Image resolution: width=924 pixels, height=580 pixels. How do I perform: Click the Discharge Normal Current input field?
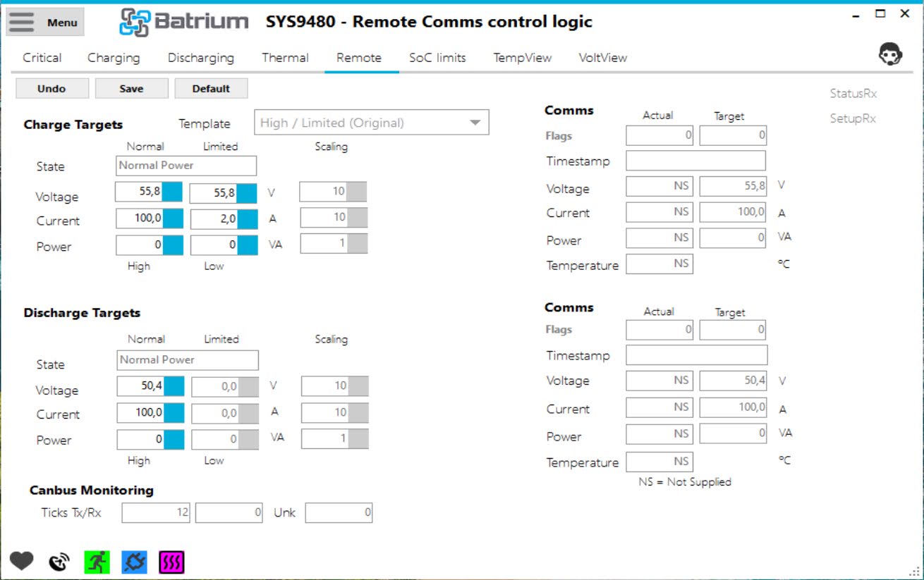[140, 412]
